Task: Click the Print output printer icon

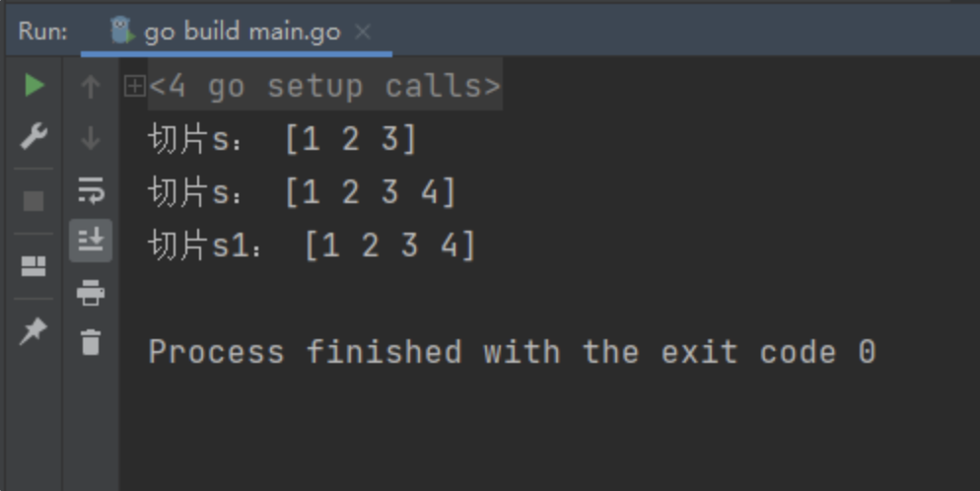Action: 91,293
